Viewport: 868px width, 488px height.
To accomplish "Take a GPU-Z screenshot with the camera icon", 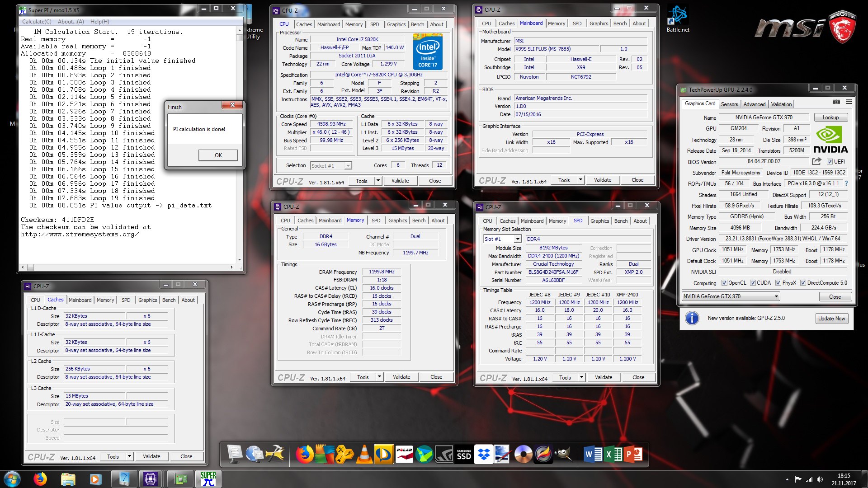I will click(x=836, y=102).
